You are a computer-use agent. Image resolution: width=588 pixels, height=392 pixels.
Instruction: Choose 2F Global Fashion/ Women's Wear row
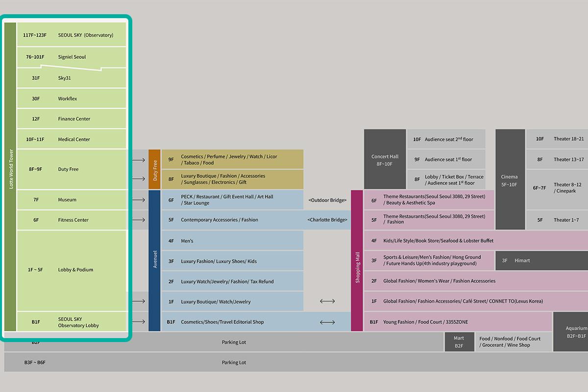476,281
